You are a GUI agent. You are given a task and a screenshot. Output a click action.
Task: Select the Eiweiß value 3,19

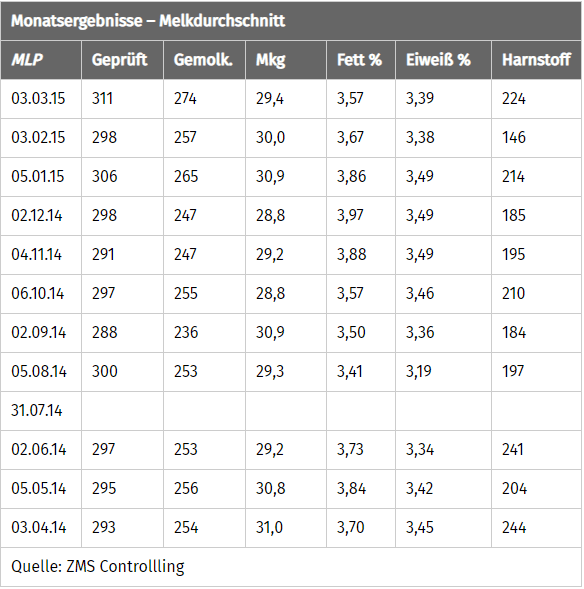(x=418, y=372)
